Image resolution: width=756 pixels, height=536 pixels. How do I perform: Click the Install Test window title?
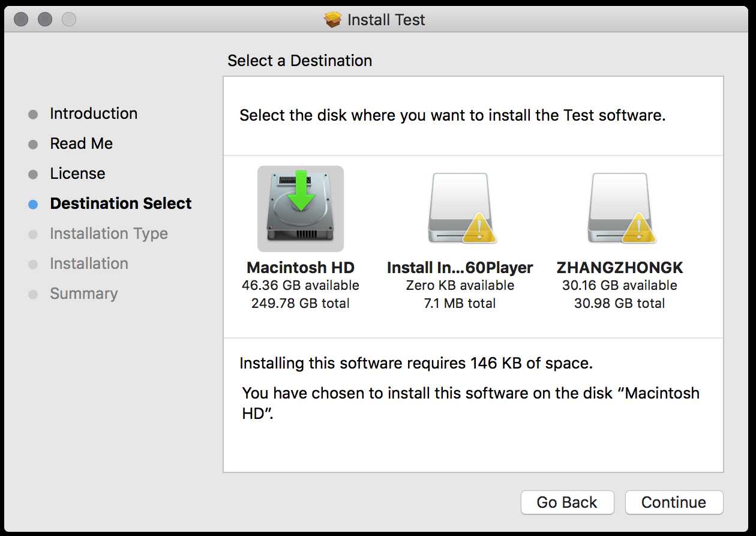click(386, 20)
